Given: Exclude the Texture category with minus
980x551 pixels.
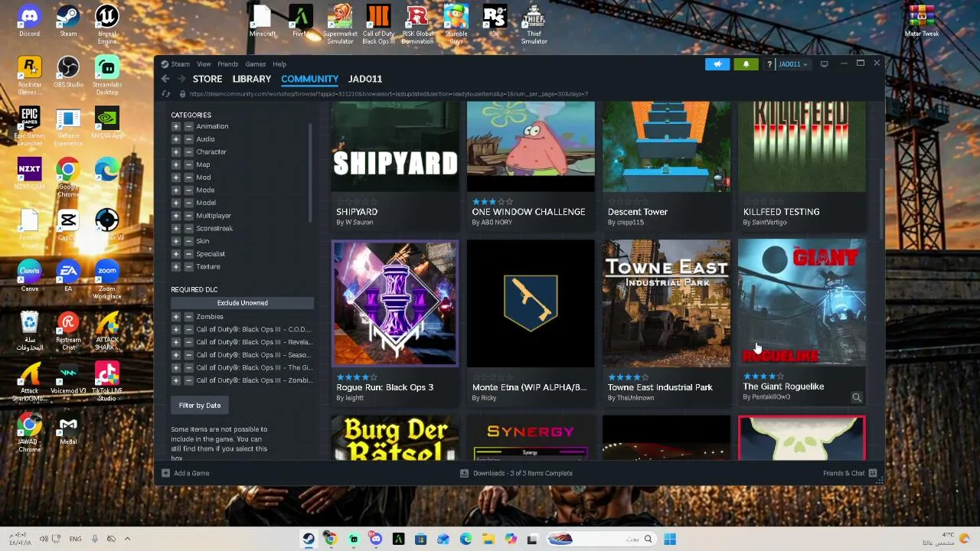Looking at the screenshot, I should (x=188, y=266).
